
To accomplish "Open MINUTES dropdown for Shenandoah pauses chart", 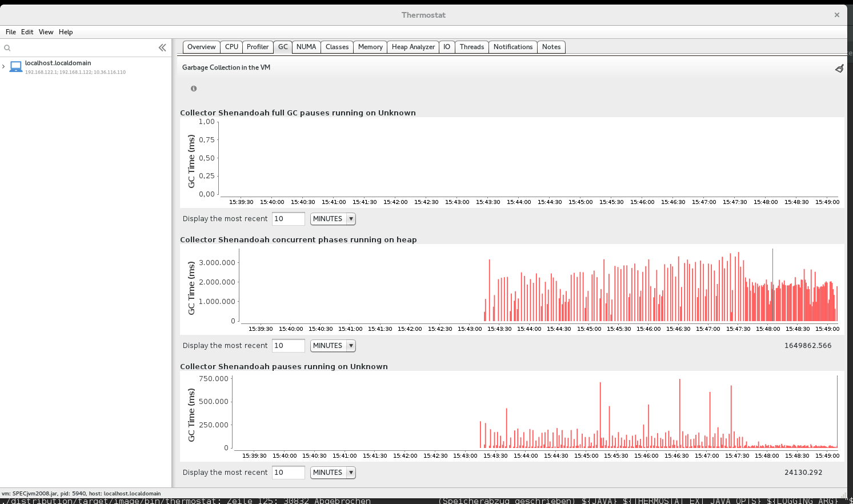I will (333, 473).
